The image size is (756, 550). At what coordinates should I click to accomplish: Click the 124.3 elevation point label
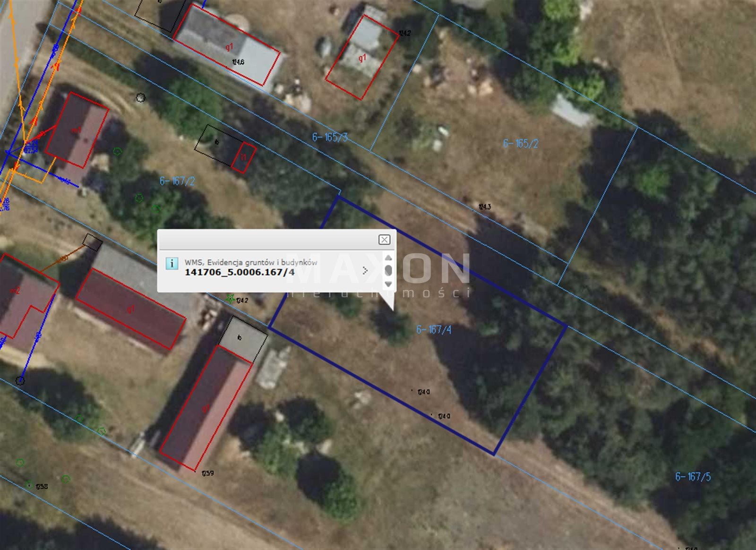485,206
